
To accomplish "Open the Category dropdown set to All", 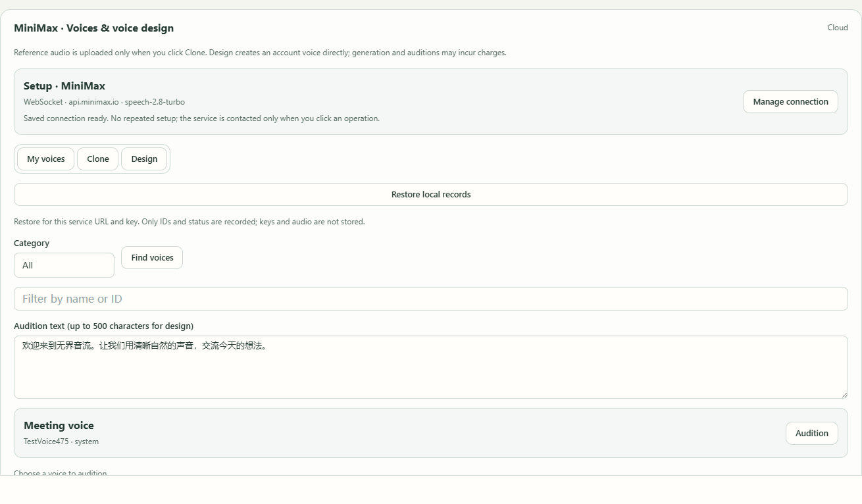I will (64, 265).
